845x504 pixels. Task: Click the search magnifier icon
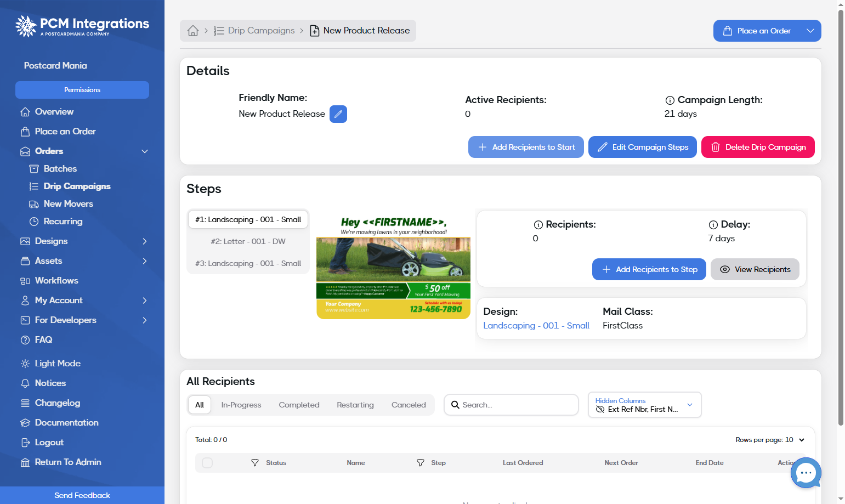pos(455,405)
